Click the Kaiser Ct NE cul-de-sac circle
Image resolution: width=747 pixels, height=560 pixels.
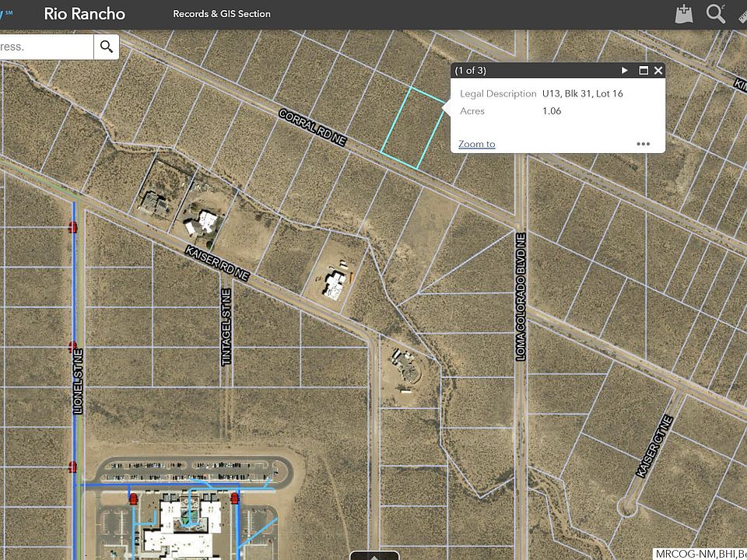(627, 506)
